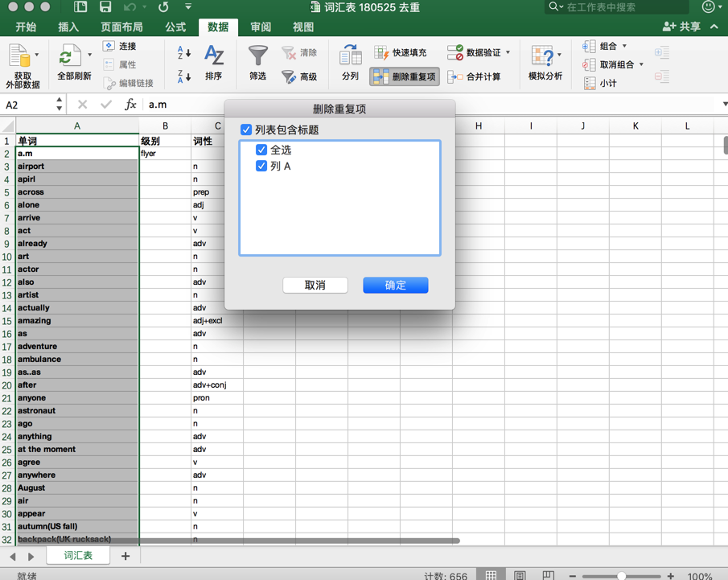The width and height of the screenshot is (728, 580).
Task: Click the search in sheet field
Action: pyautogui.click(x=616, y=7)
